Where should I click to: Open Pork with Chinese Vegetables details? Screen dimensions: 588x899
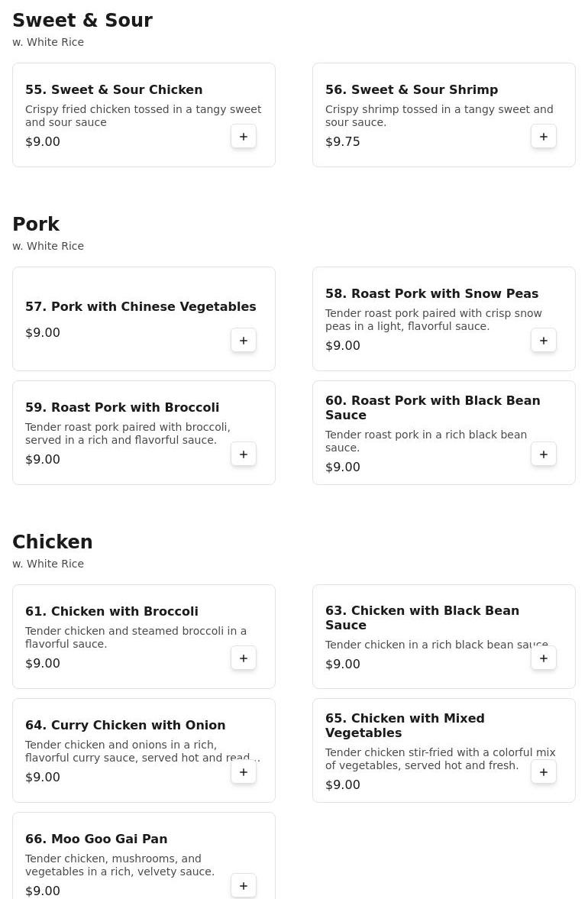(141, 306)
